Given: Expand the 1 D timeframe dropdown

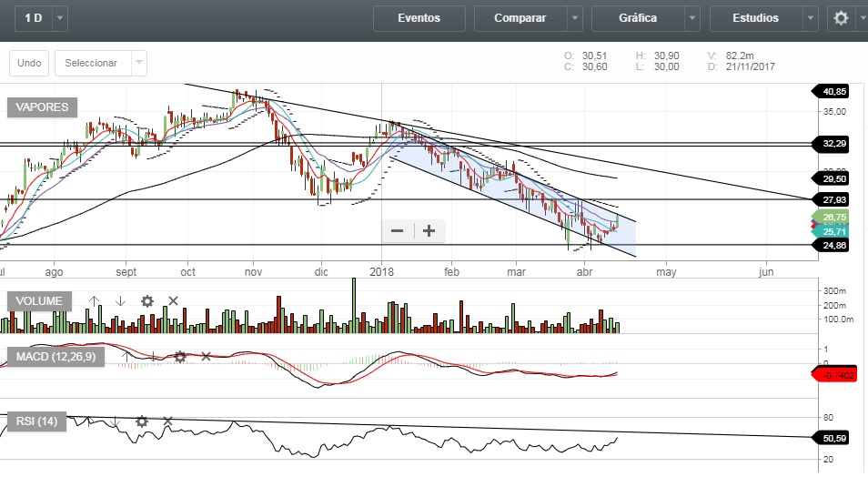Looking at the screenshot, I should (x=60, y=18).
